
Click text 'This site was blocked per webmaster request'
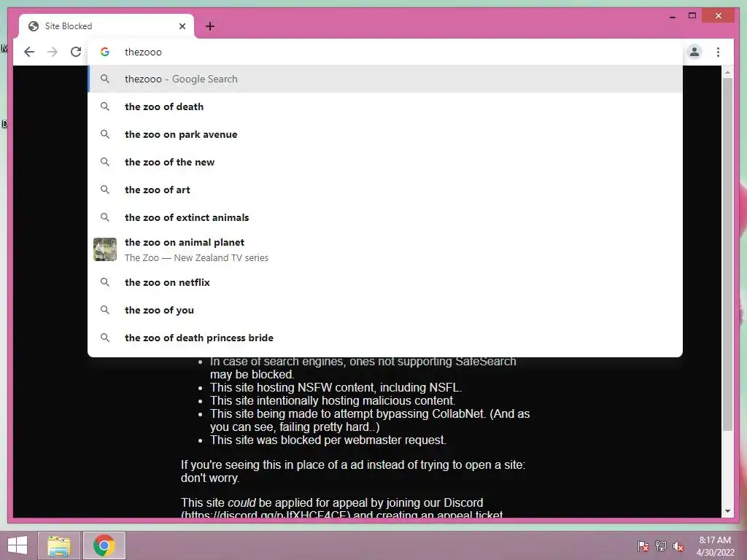pyautogui.click(x=328, y=440)
